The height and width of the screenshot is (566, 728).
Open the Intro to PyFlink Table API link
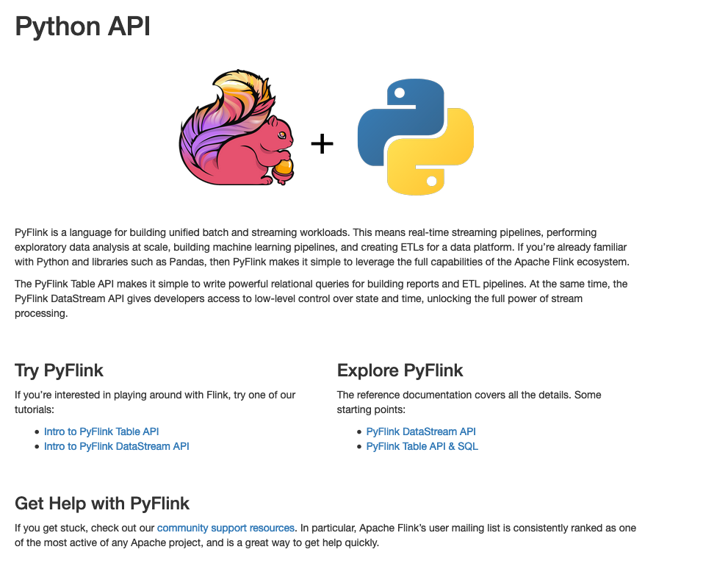(x=101, y=431)
